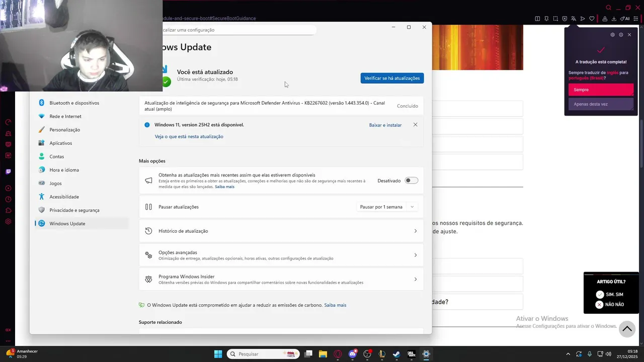
Task: Click the Privacidade e segurança shield icon
Action: (42, 210)
